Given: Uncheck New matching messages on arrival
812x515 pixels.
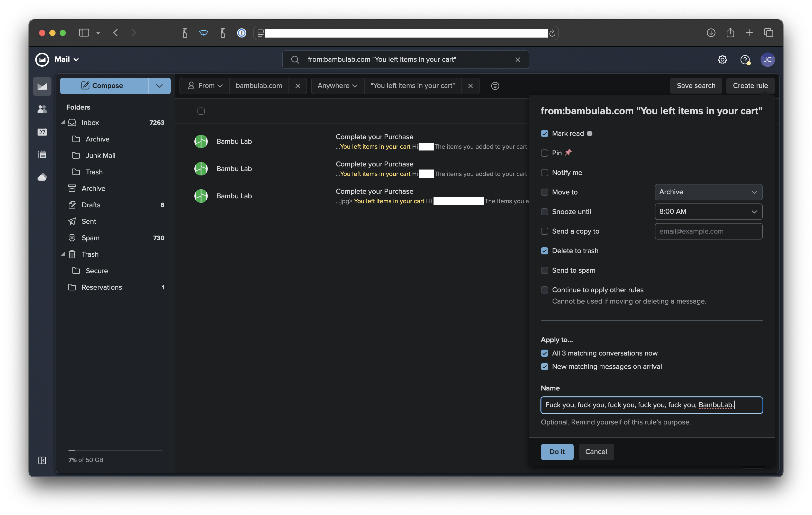Looking at the screenshot, I should pos(544,367).
